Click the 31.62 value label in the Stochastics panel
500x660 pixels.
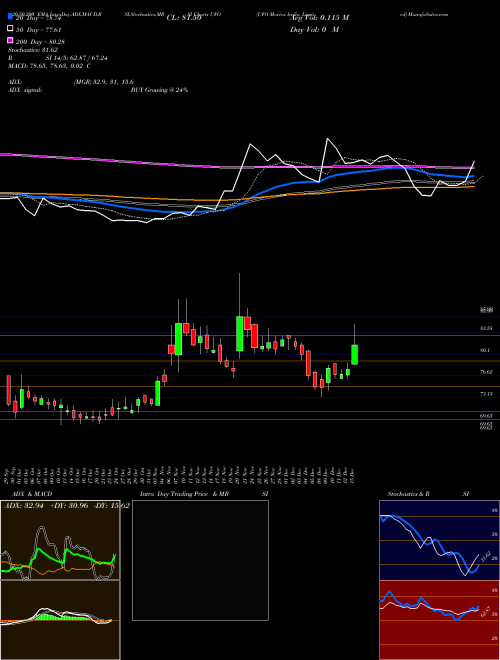pos(484,556)
